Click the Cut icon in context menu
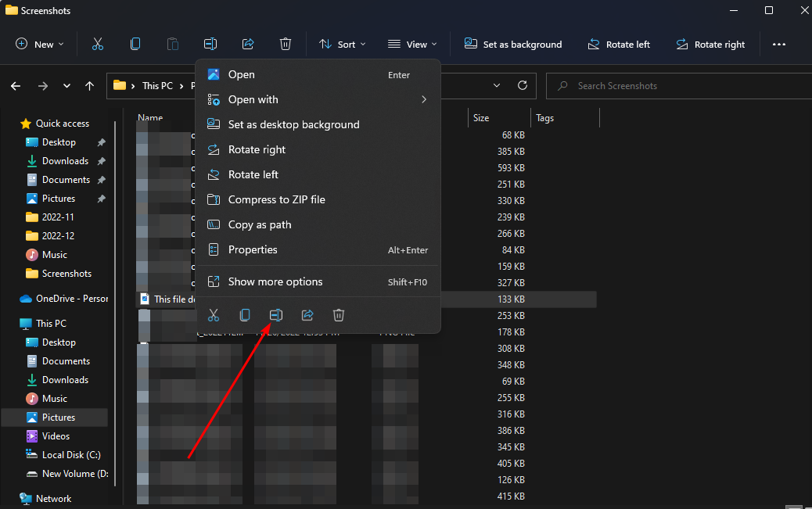 (214, 315)
